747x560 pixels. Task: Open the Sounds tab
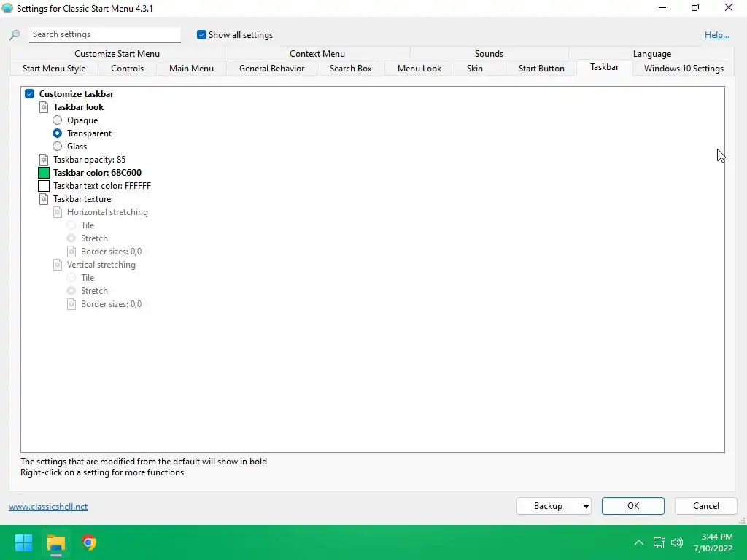pos(489,54)
